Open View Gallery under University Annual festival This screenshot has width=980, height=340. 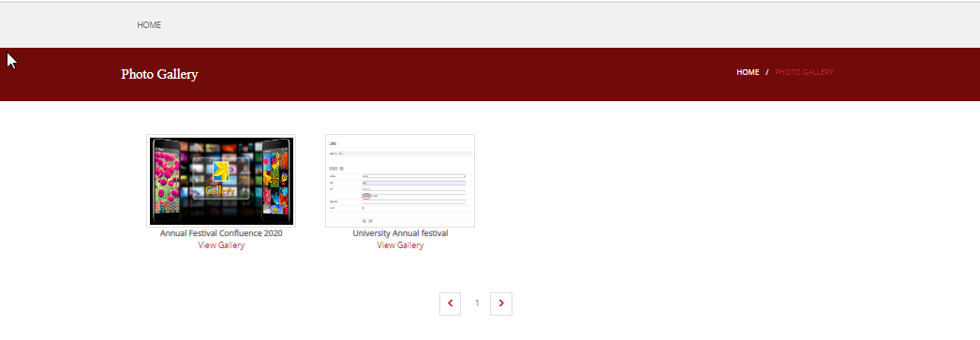[x=400, y=245]
